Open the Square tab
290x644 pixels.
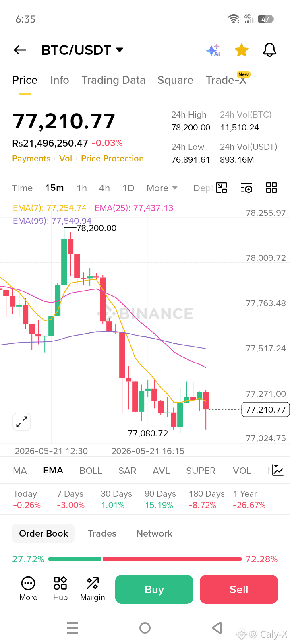[175, 80]
